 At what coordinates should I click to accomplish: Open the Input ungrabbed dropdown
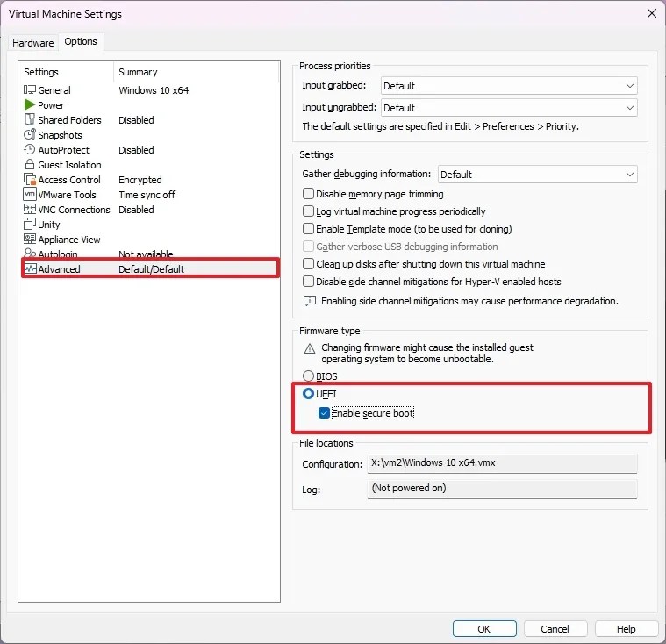[509, 108]
